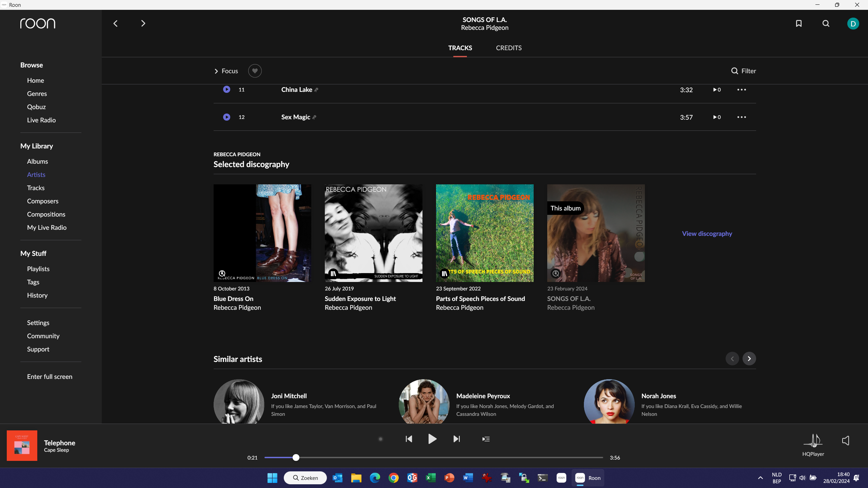Open Community link in sidebar
Screen dimensions: 868x488
pos(43,336)
